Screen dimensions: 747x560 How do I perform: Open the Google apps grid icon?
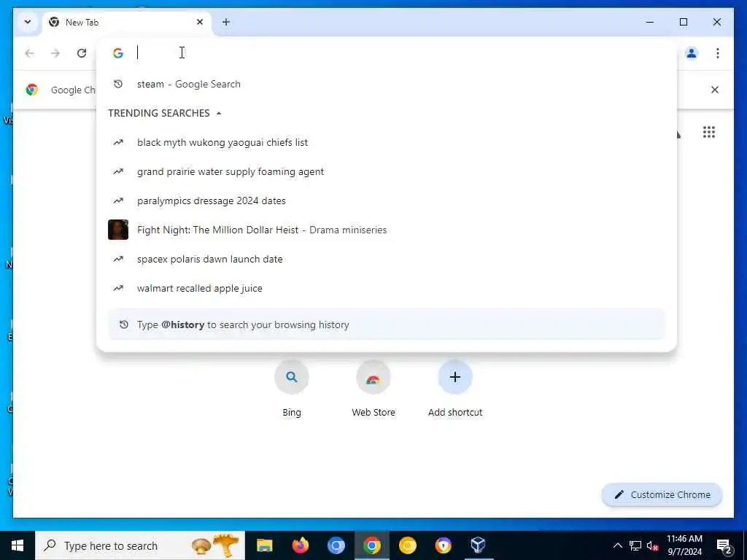[709, 132]
